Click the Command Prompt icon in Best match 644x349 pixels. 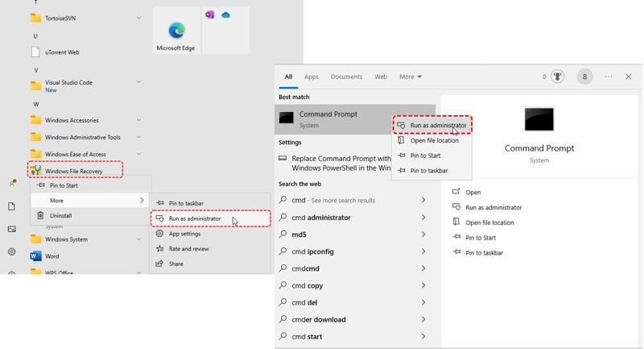tap(287, 118)
